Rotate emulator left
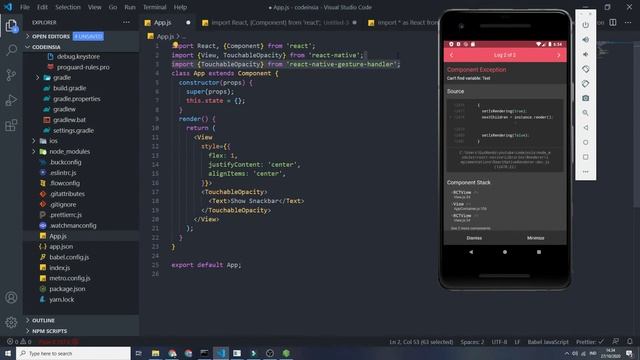 (585, 69)
